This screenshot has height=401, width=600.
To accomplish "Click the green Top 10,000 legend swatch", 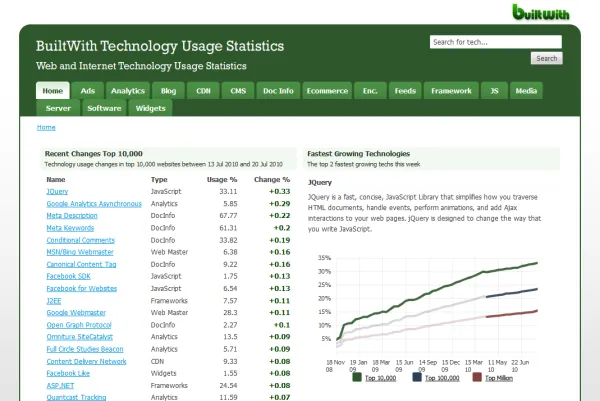I will point(357,377).
